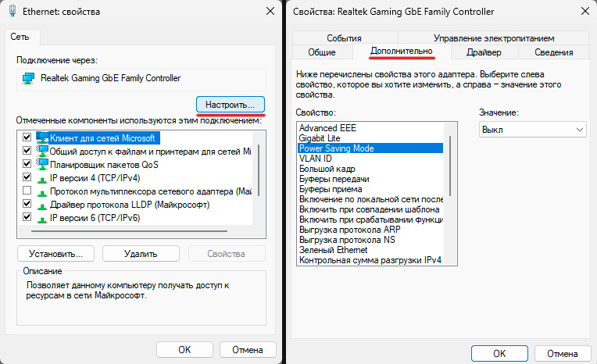The height and width of the screenshot is (364, 597).
Task: Click the Свойство list vertical scrollbar
Action: (x=450, y=166)
